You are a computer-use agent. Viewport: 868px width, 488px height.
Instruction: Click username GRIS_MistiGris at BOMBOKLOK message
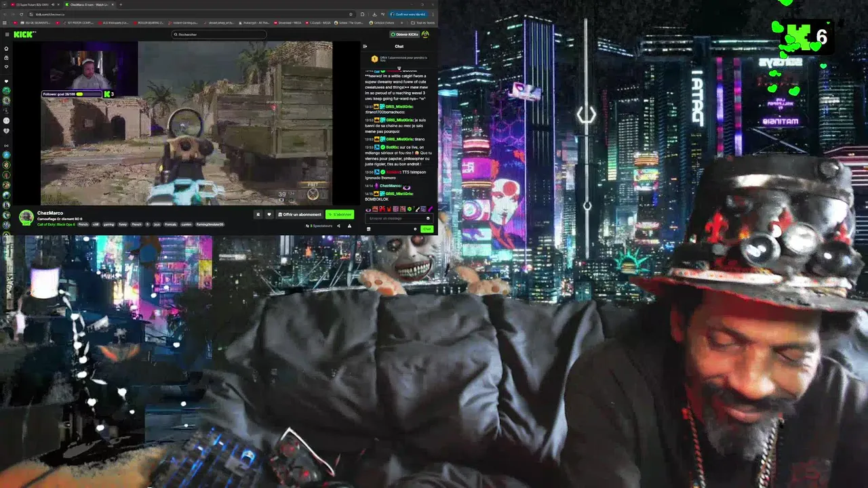coord(399,194)
